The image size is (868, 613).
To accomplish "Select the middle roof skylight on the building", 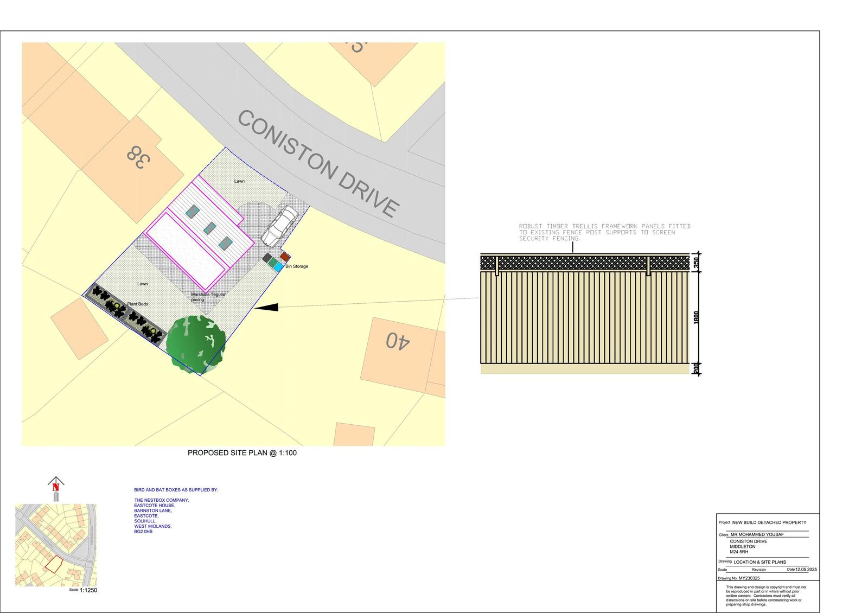I will click(x=210, y=228).
